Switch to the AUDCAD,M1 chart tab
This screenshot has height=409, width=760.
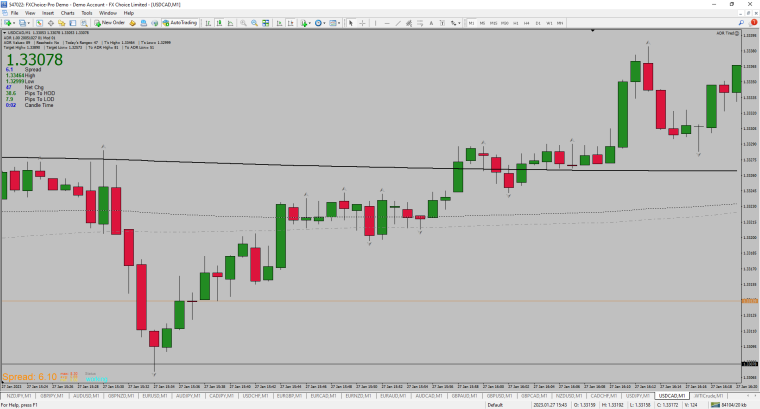click(428, 396)
